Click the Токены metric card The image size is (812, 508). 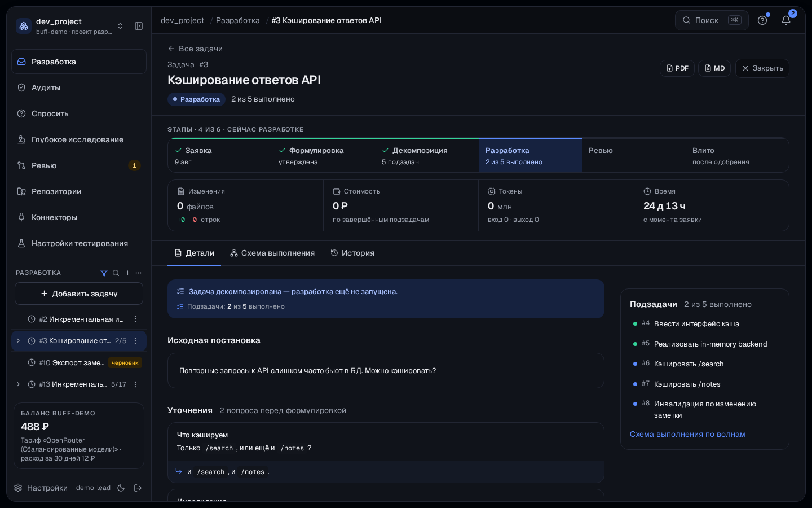point(556,205)
